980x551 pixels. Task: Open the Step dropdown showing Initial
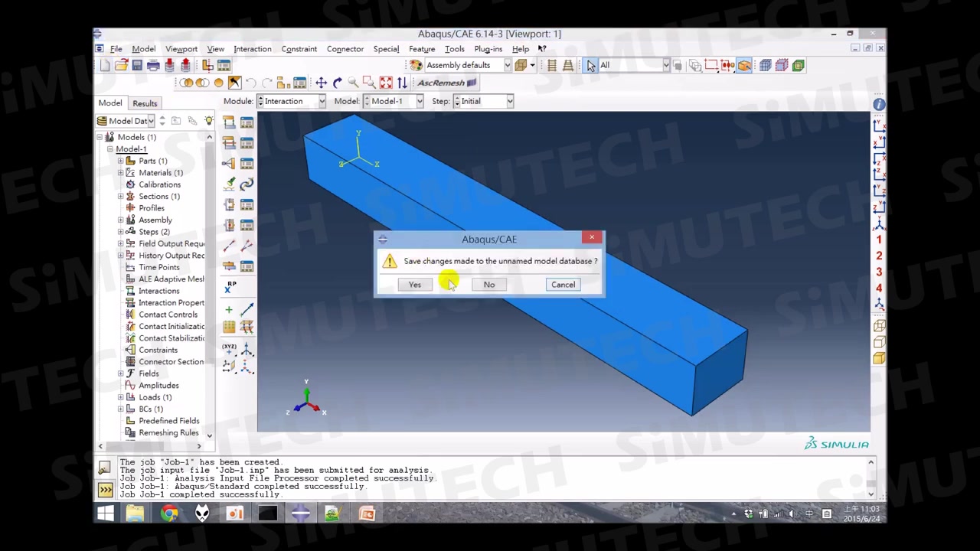(x=483, y=101)
